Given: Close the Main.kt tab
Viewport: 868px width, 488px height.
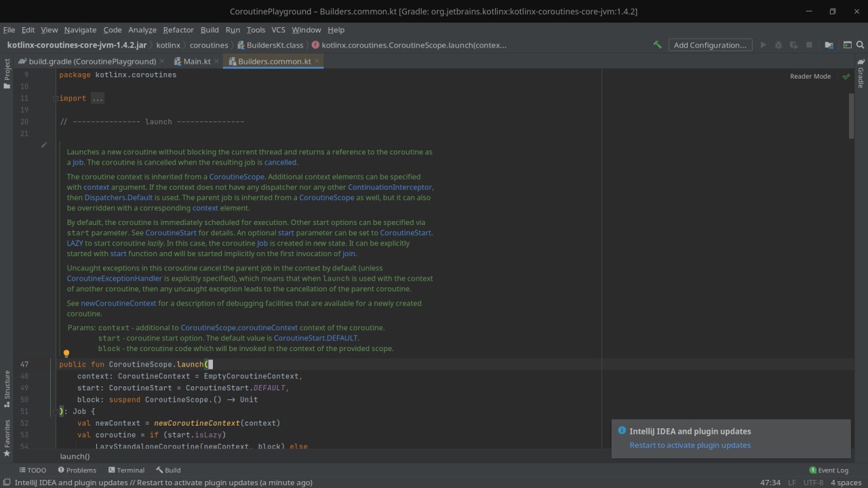Looking at the screenshot, I should pos(217,61).
